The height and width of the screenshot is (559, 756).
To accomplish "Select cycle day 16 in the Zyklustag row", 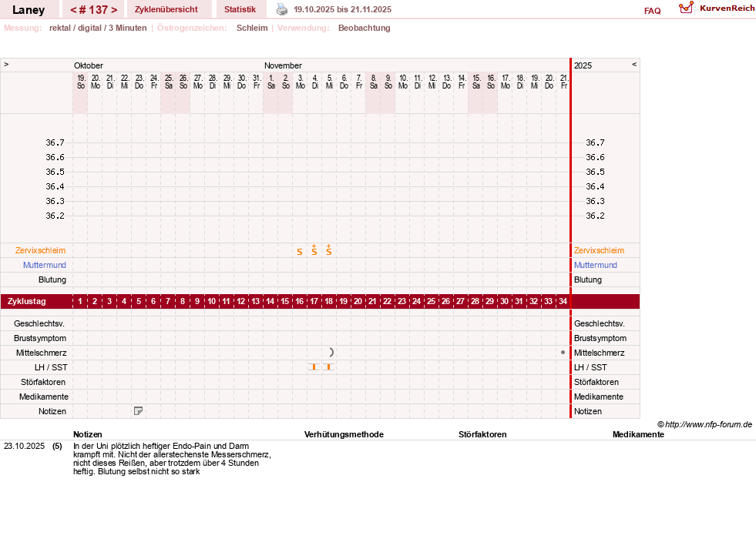I will click(x=300, y=301).
